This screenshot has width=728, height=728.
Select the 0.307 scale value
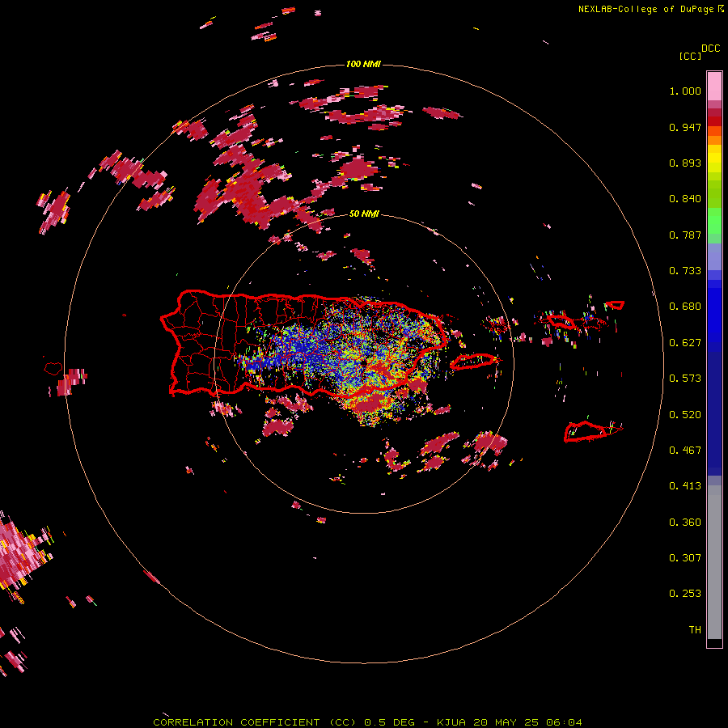click(x=685, y=558)
